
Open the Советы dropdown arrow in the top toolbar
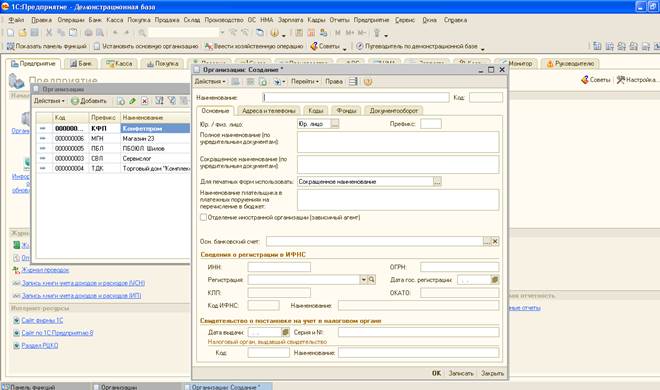344,49
